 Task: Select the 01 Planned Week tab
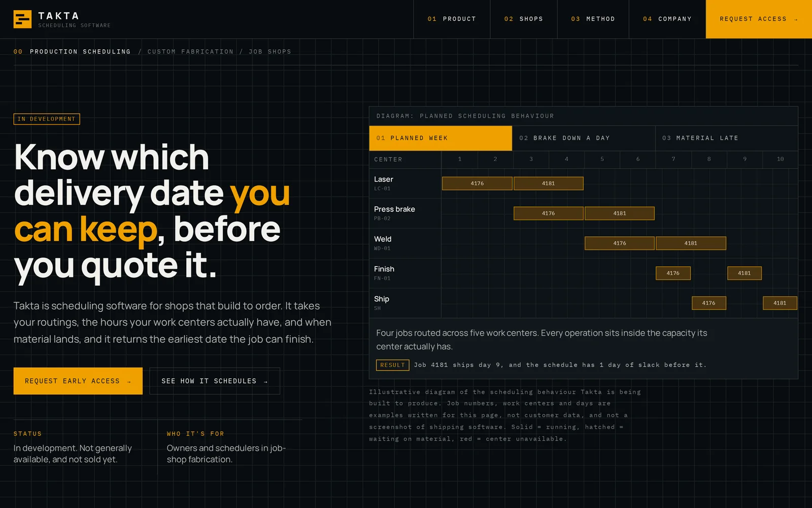point(441,138)
